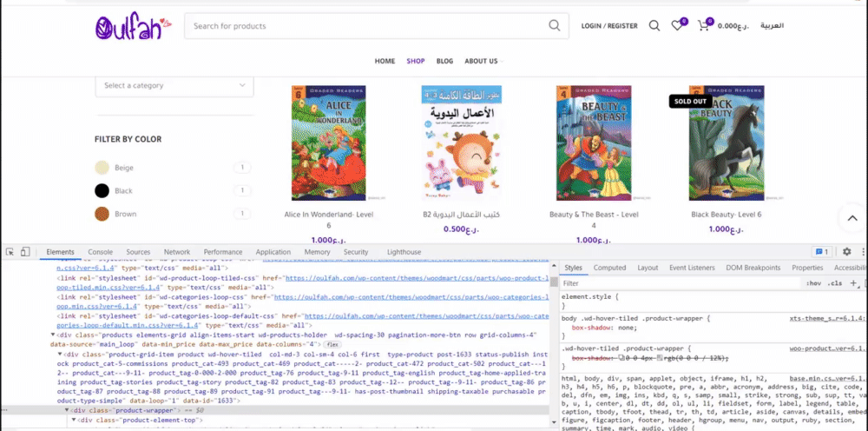Click the Arabic crafts booklet cover
Screen dimensions: 868x431
click(x=461, y=143)
